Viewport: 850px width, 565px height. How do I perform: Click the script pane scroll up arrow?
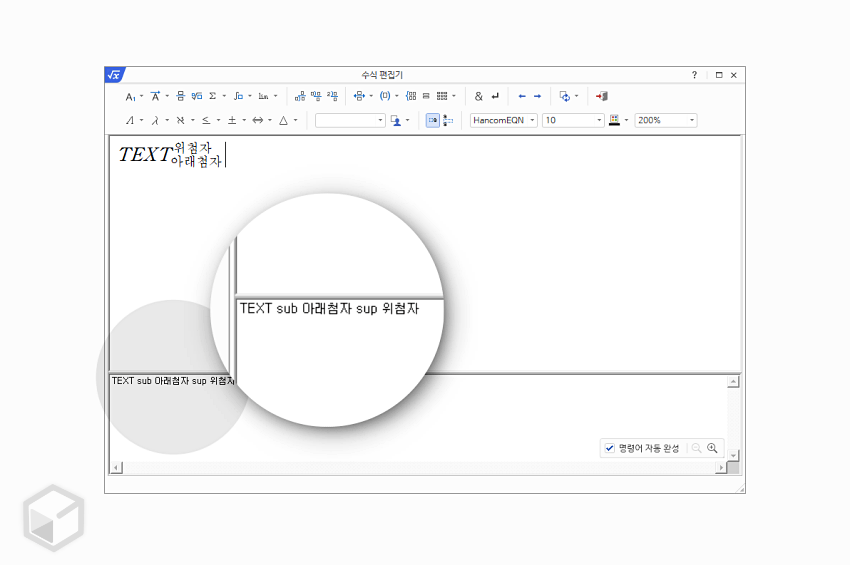point(733,382)
